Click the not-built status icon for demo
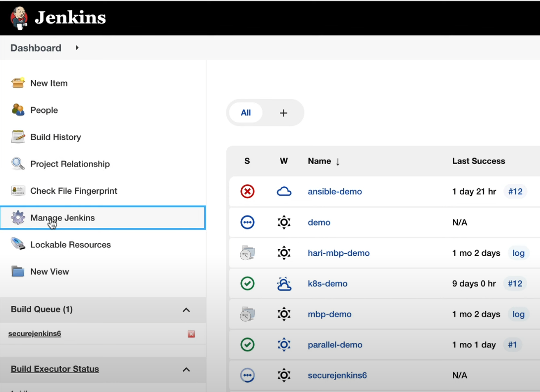The width and height of the screenshot is (540, 392). click(247, 222)
